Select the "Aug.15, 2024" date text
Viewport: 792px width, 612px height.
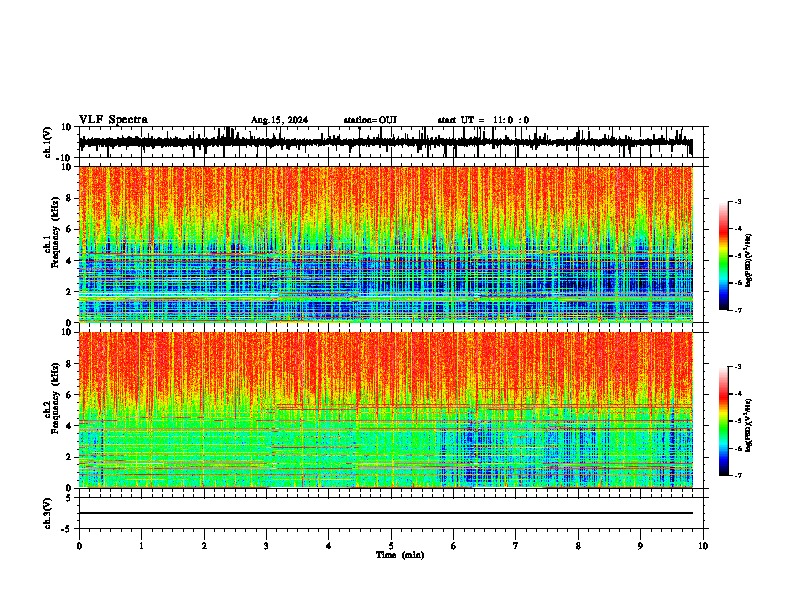pos(279,120)
